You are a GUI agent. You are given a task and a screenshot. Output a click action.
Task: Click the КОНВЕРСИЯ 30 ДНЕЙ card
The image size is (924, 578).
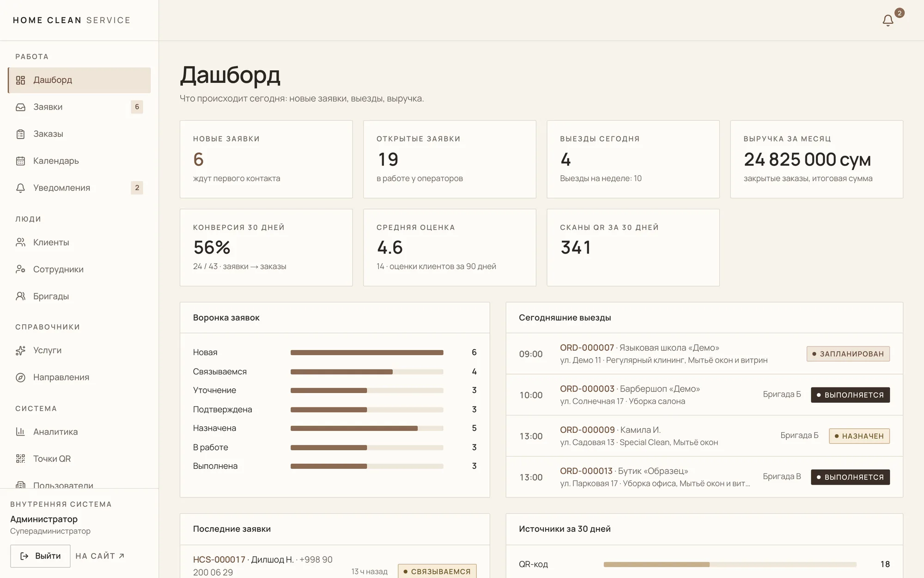(266, 247)
